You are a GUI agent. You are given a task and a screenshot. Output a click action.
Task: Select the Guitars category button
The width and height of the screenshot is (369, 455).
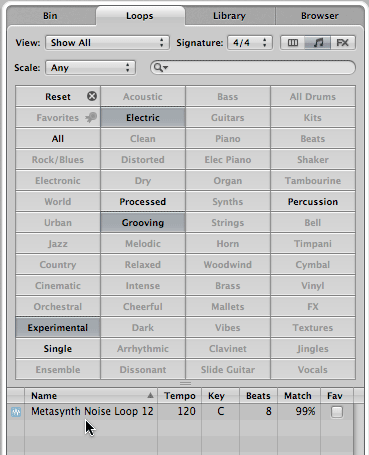click(x=228, y=117)
